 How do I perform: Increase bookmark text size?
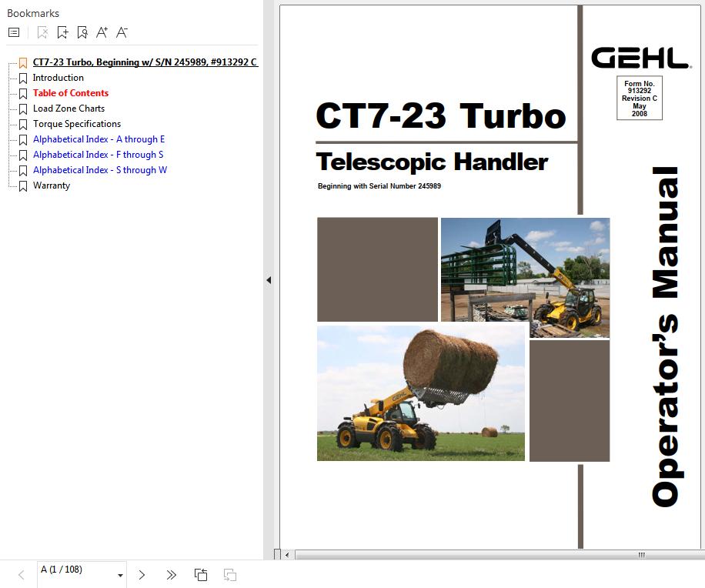(x=102, y=32)
